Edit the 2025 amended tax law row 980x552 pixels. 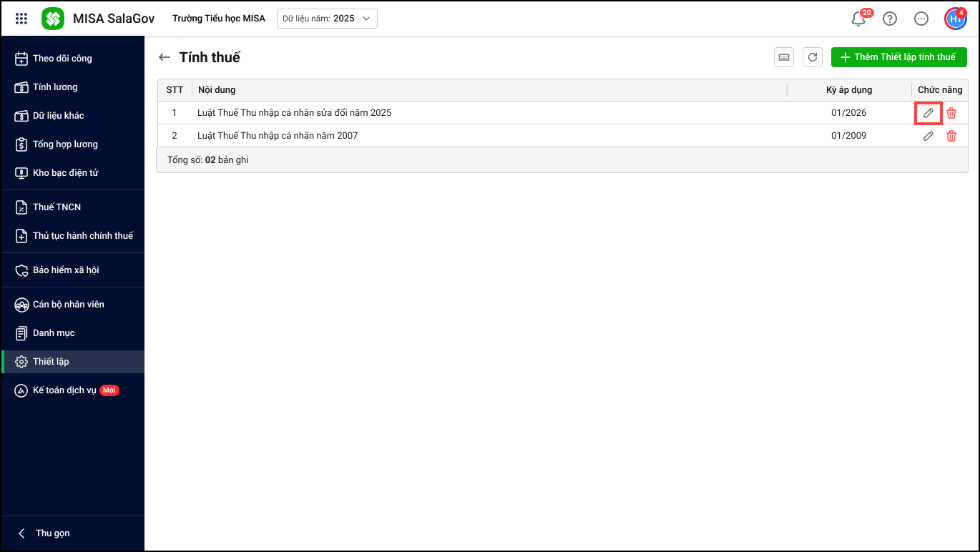pyautogui.click(x=928, y=113)
